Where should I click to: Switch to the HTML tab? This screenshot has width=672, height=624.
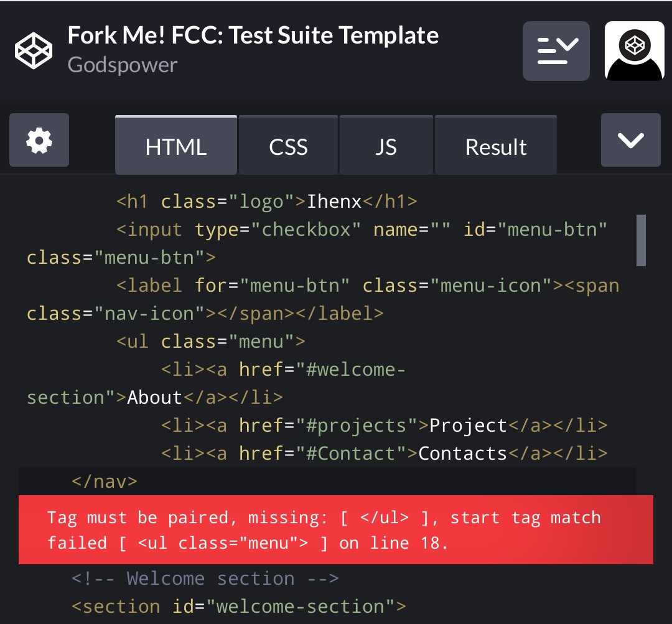[175, 147]
